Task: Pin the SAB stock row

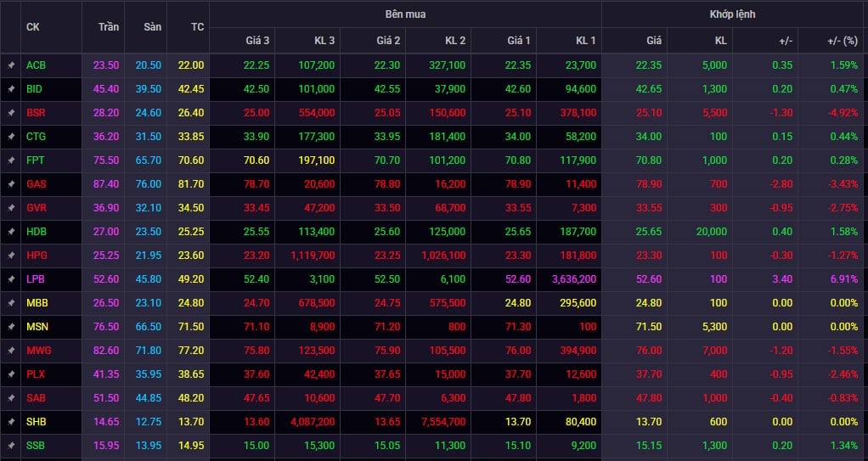Action: 10,398
